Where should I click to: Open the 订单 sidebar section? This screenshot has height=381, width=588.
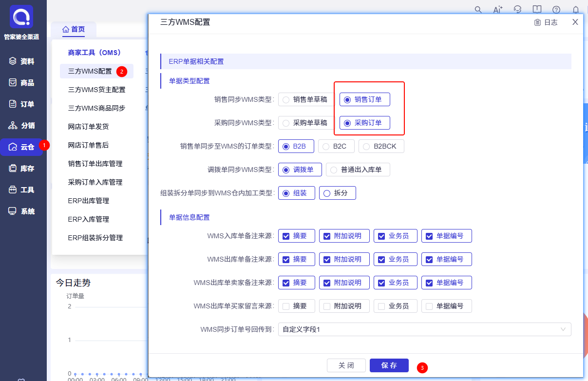pos(22,104)
